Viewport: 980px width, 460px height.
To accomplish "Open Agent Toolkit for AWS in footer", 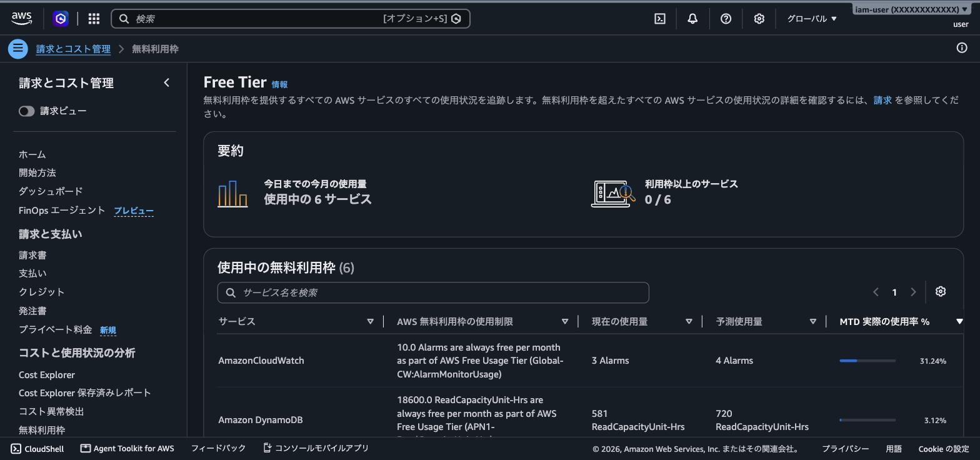I will click(127, 449).
